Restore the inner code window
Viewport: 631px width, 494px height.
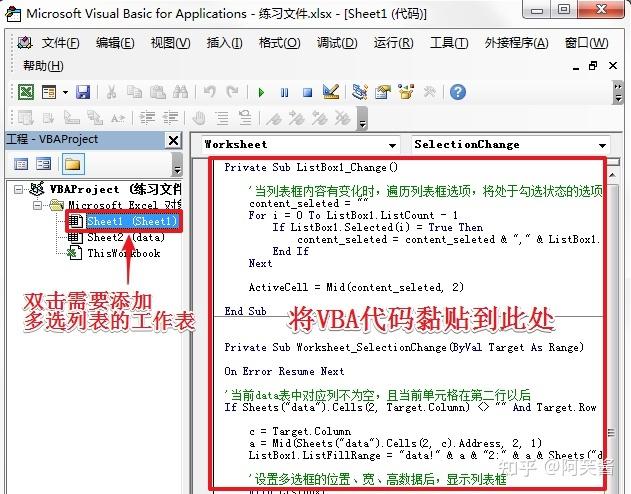pos(593,66)
